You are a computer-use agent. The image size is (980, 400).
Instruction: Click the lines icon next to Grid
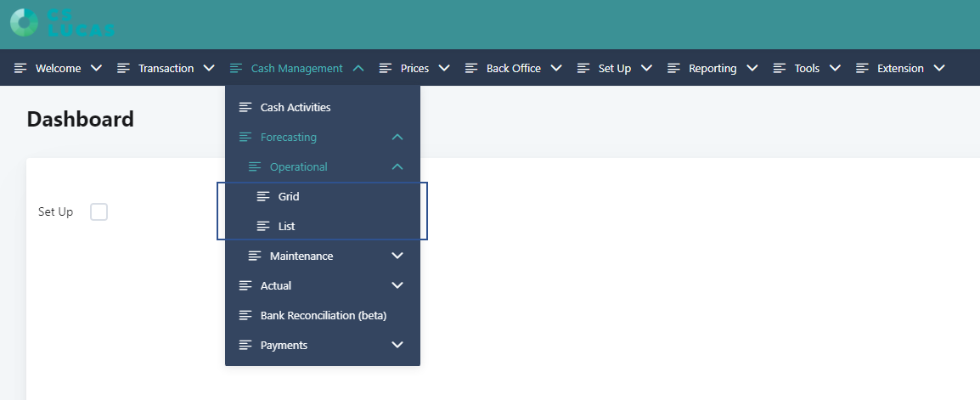tap(264, 196)
